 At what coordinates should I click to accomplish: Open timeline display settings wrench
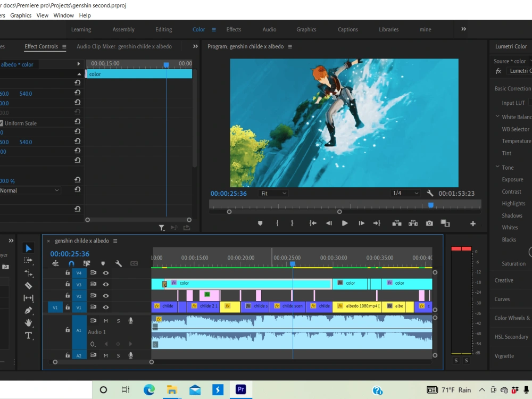coord(119,263)
